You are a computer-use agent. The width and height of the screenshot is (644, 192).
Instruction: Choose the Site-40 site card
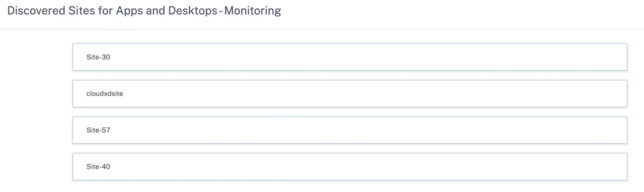(350, 167)
